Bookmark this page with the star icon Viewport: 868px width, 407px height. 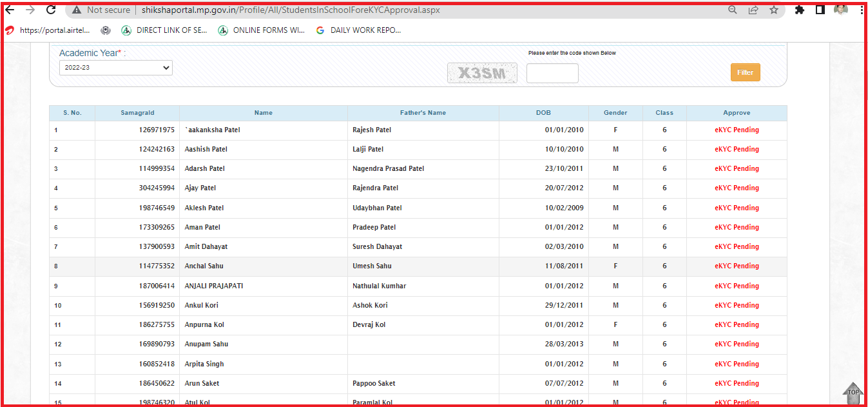tap(774, 10)
